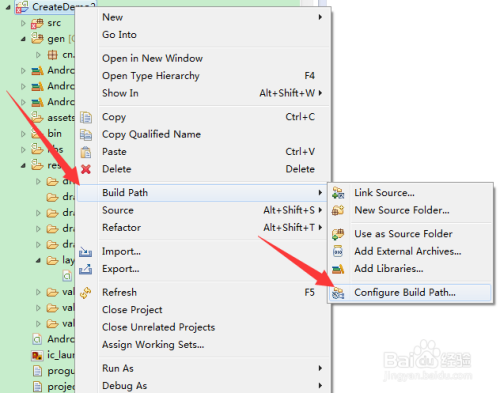The image size is (500, 393).
Task: Click the Add Libraries books icon
Action: click(338, 269)
